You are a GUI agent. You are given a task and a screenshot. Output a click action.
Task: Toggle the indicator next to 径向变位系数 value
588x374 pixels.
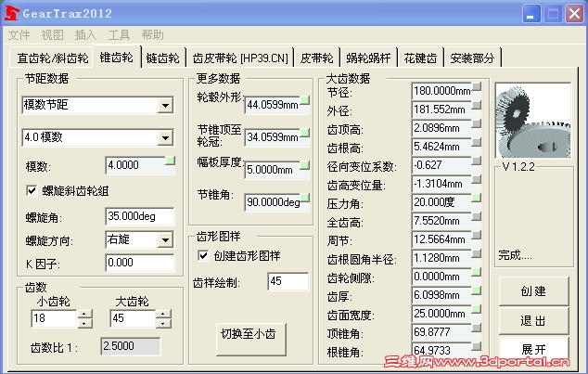[x=477, y=161]
